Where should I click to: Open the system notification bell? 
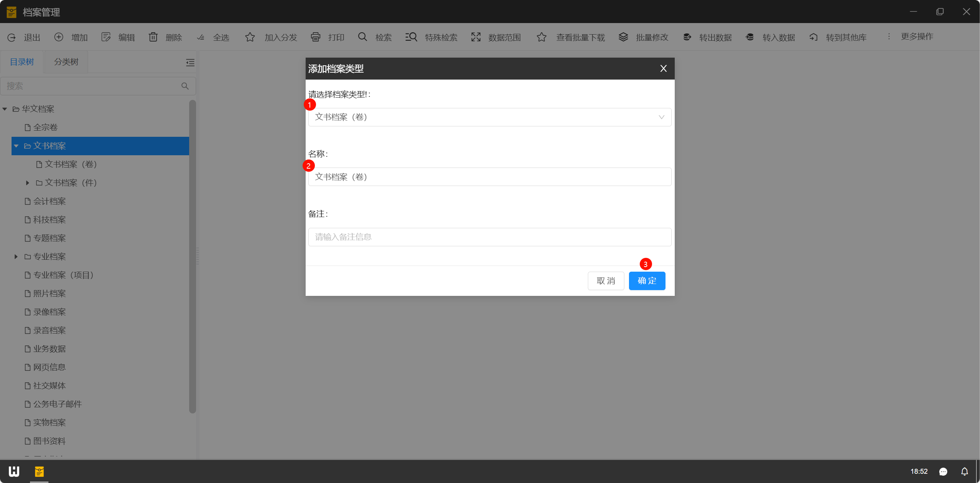964,471
